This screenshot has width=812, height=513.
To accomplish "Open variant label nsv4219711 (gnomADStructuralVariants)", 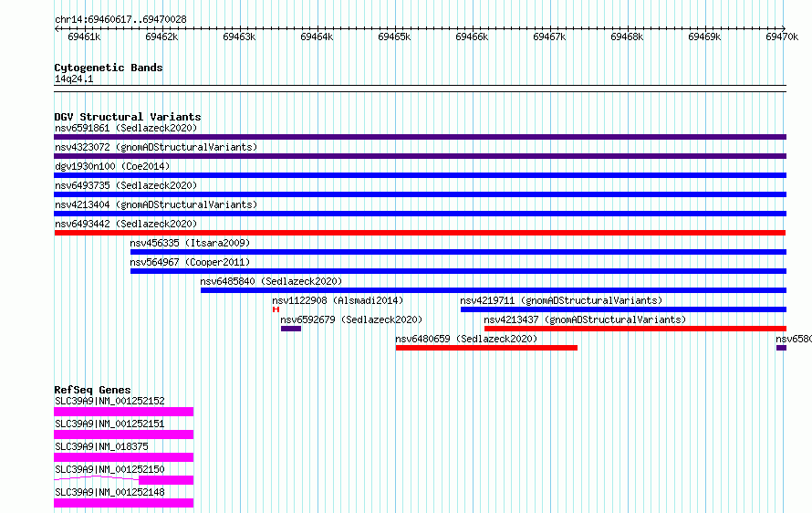I will 561,300.
